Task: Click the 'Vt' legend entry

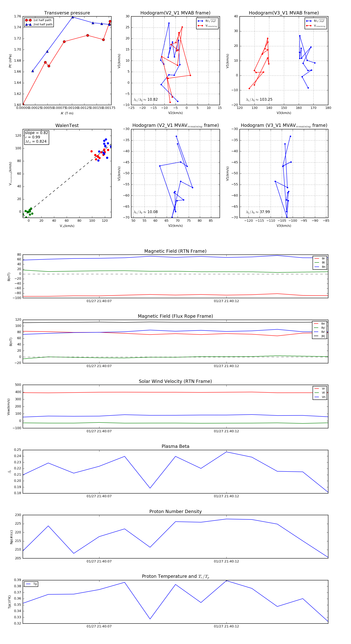Action: tap(320, 393)
